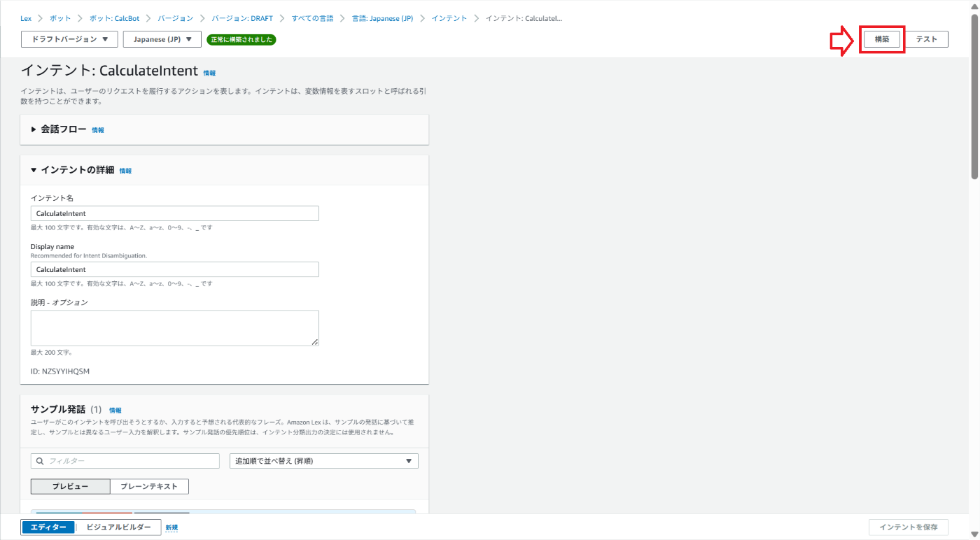The image size is (980, 540).
Task: Click the 正常に構築されました status badge
Action: pyautogui.click(x=241, y=39)
